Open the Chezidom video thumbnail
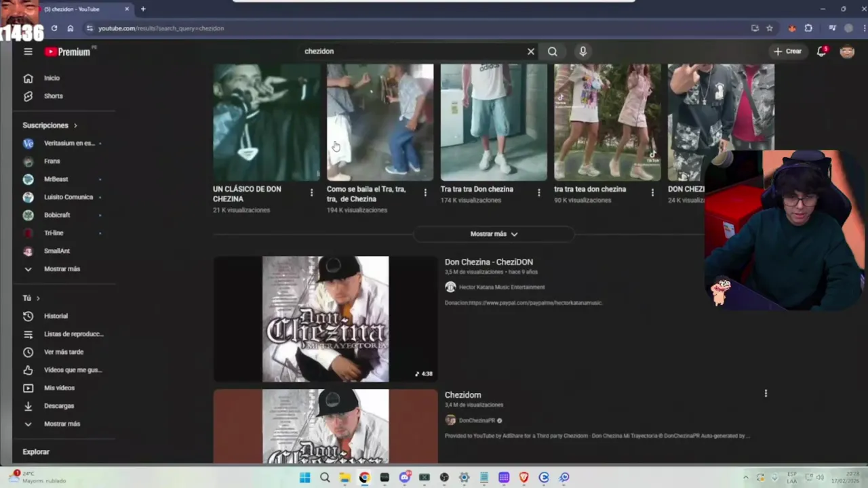This screenshot has width=868, height=488. coord(325,426)
